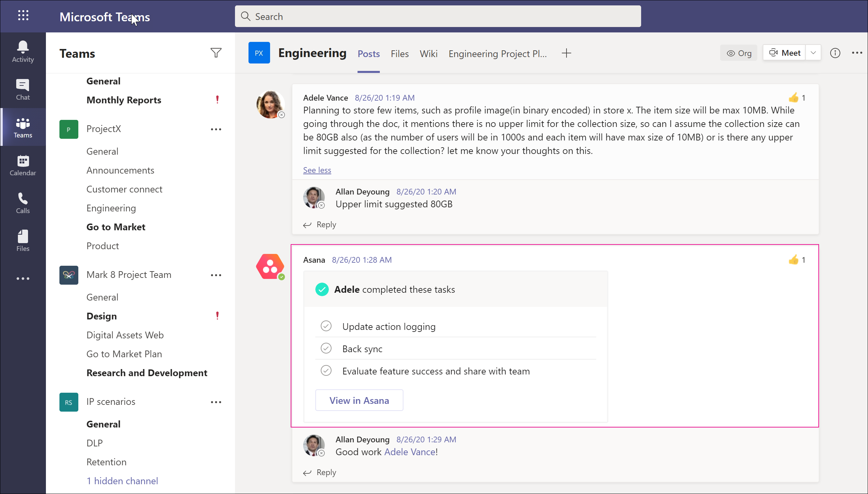The width and height of the screenshot is (868, 494).
Task: Click See less to collapse Adele's post
Action: point(315,170)
